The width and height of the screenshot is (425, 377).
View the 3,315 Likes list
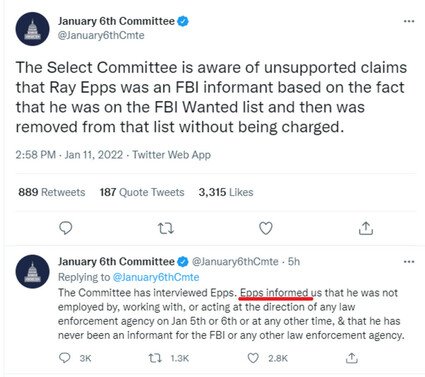[226, 192]
